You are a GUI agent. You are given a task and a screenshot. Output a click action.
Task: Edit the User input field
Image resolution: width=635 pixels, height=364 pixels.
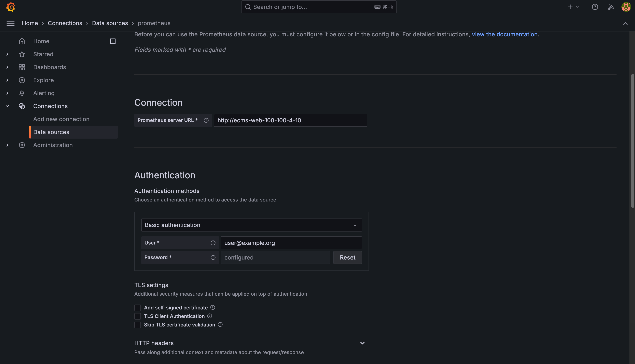point(291,243)
